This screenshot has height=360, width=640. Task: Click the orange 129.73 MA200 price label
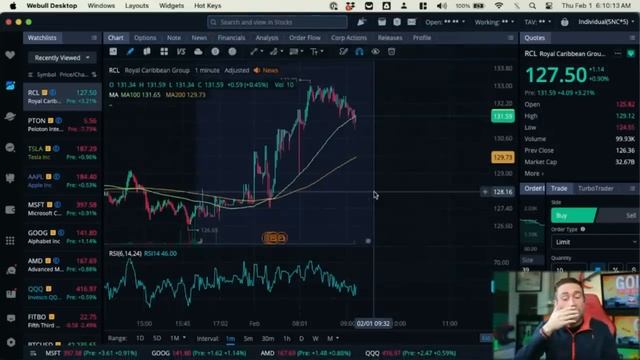pos(502,157)
